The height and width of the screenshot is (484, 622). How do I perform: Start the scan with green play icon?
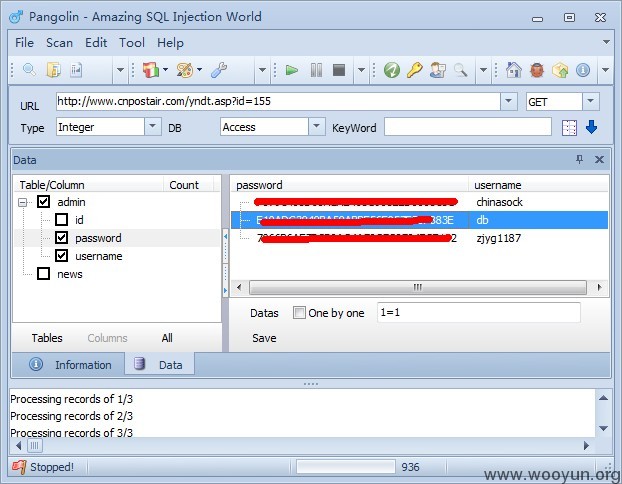click(292, 70)
